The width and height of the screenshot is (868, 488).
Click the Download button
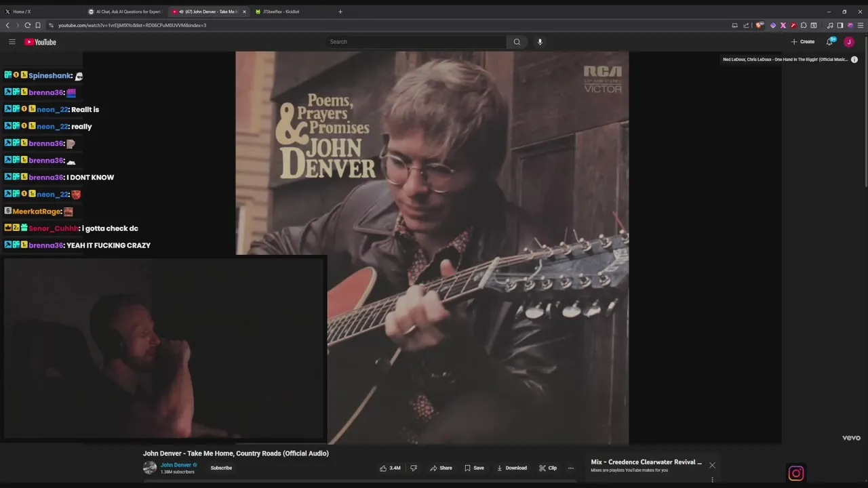click(x=512, y=468)
